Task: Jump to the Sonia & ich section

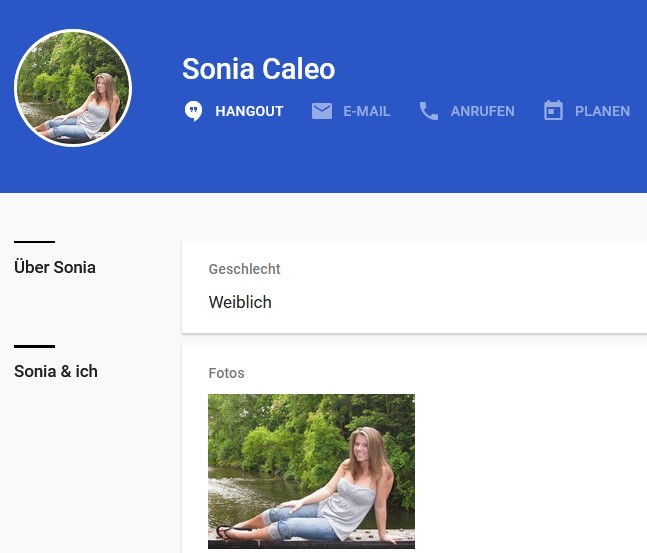Action: [56, 371]
